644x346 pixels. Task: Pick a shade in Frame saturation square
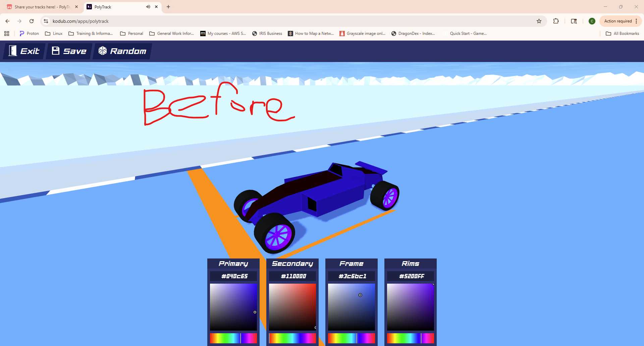pyautogui.click(x=352, y=307)
